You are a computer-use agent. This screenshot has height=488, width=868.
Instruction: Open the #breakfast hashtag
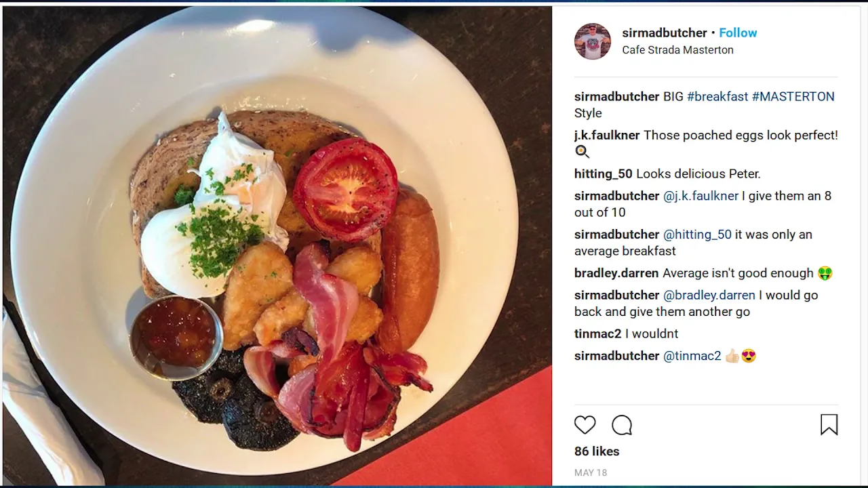pos(717,96)
